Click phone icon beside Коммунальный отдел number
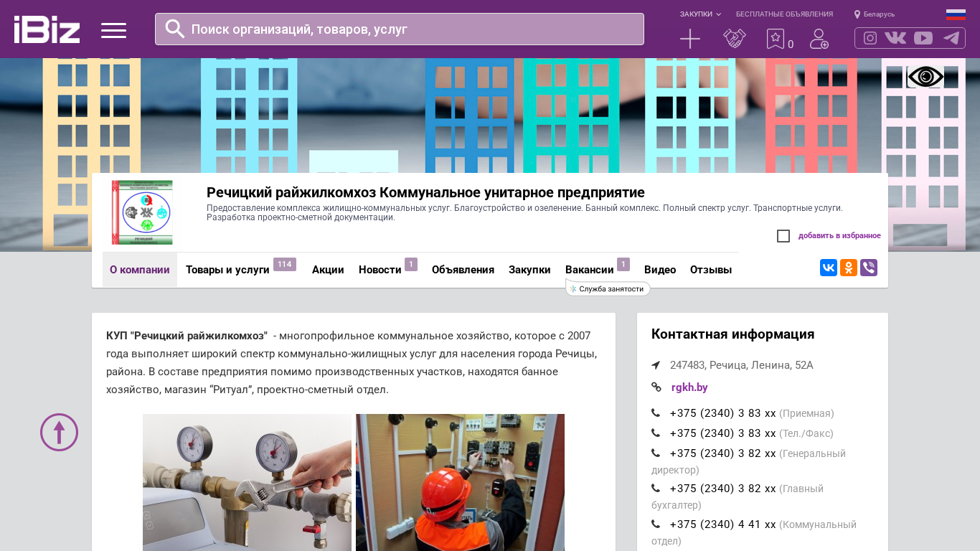The width and height of the screenshot is (980, 551). point(656,524)
